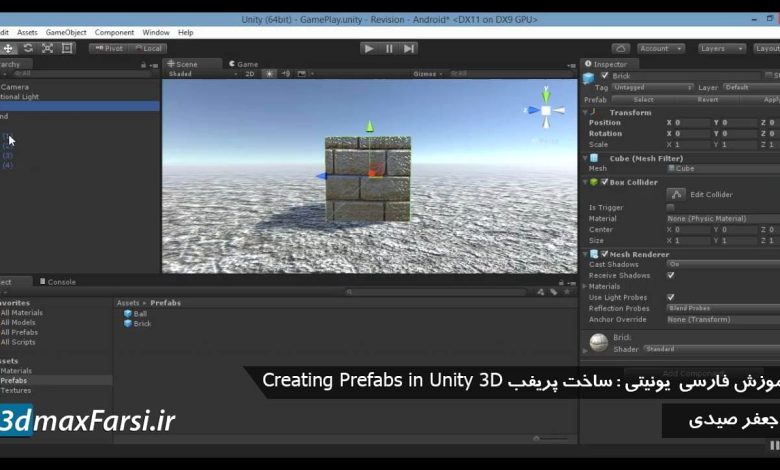The height and width of the screenshot is (470, 780).
Task: Toggle Local handle rotation
Action: pos(148,48)
